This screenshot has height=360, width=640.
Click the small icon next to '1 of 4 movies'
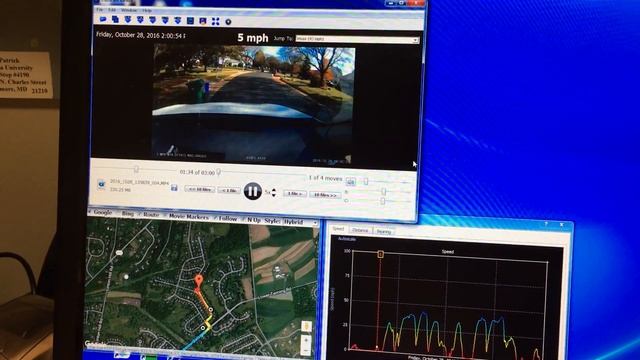click(x=351, y=182)
